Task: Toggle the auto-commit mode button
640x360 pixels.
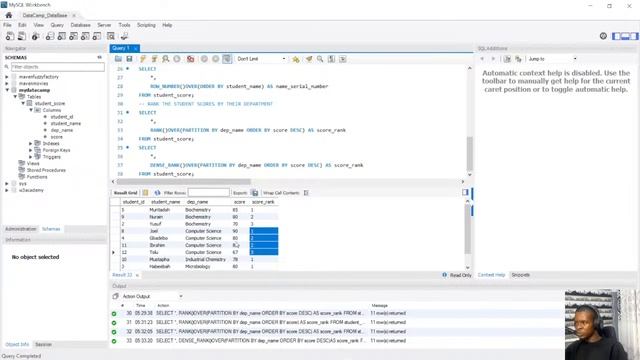Action: point(227,59)
